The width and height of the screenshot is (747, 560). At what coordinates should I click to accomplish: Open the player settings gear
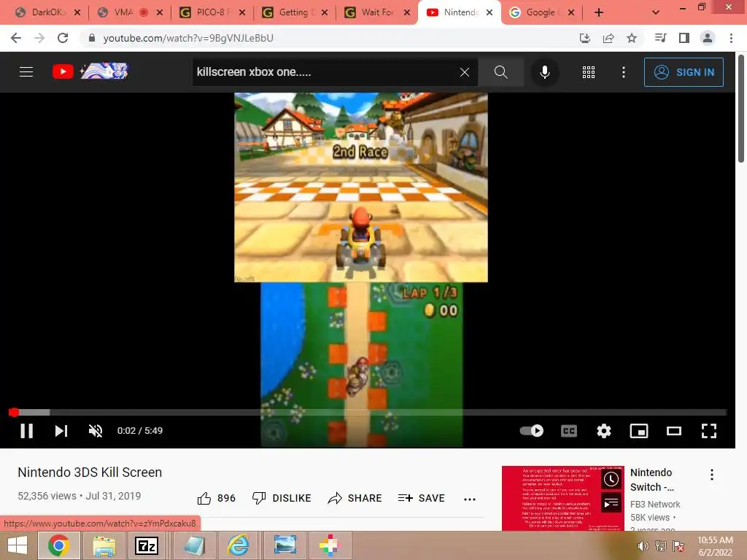[603, 431]
